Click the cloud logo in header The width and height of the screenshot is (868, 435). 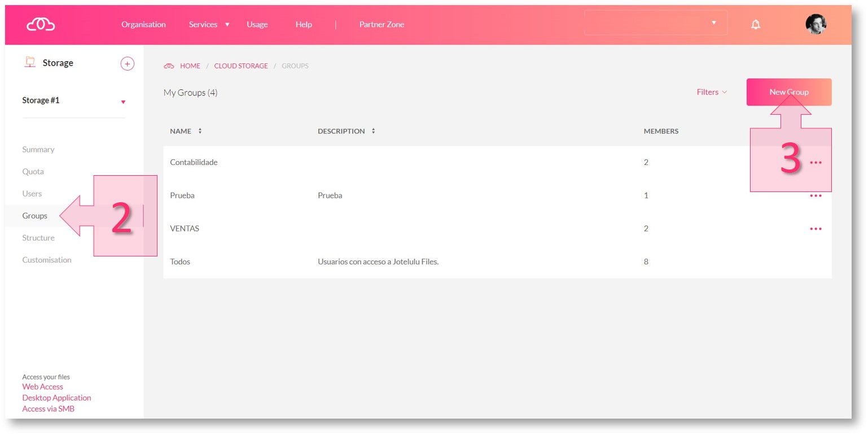pyautogui.click(x=41, y=24)
